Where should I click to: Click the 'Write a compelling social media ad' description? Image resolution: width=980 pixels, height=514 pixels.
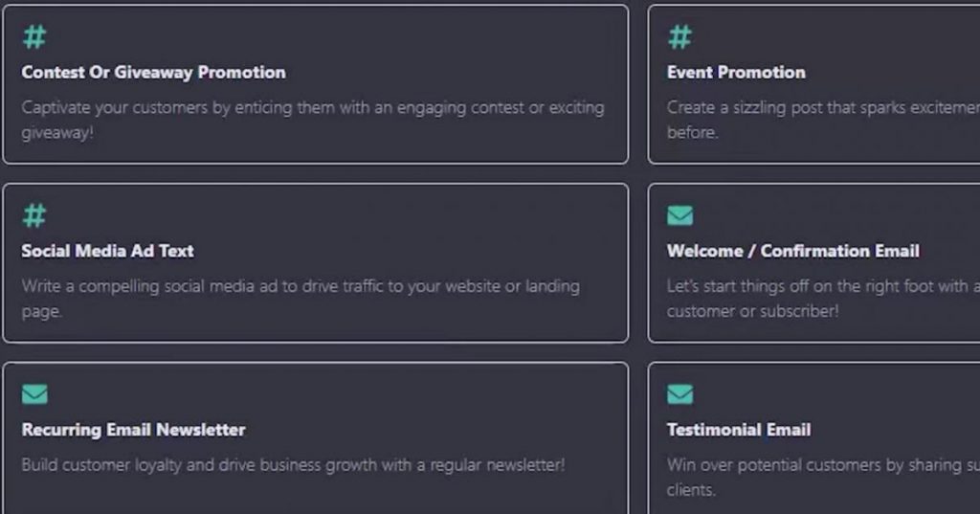click(x=301, y=299)
